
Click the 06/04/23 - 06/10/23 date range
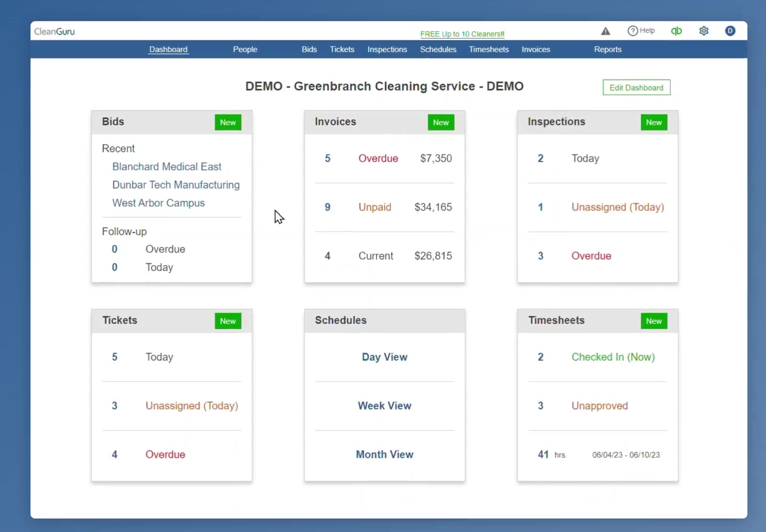tap(626, 455)
